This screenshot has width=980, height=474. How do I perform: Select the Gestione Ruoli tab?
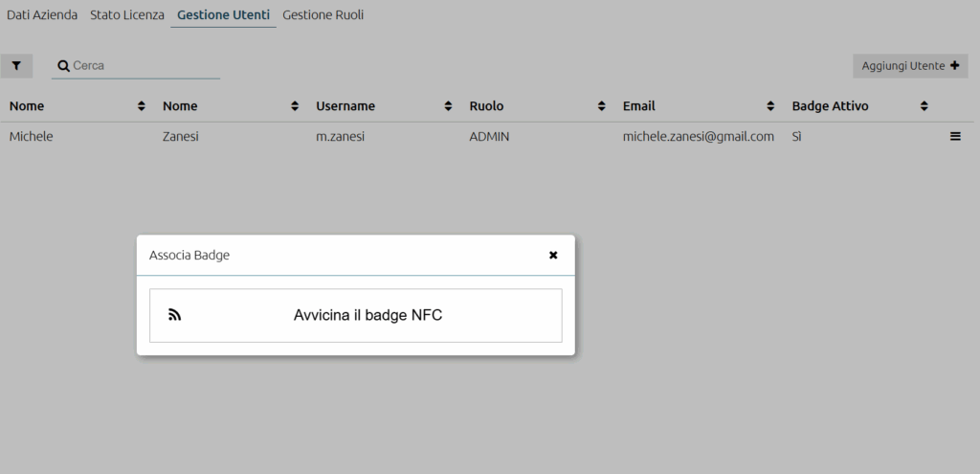tap(323, 15)
